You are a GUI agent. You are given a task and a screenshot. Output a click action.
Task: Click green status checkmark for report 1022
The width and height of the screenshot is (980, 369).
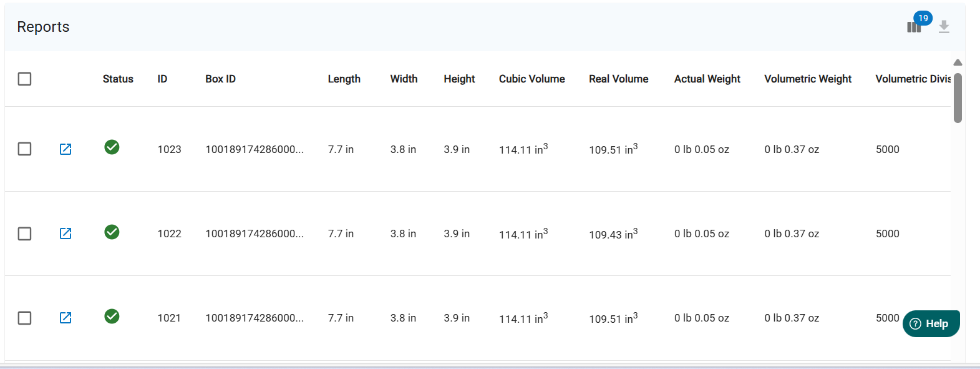[x=112, y=232]
